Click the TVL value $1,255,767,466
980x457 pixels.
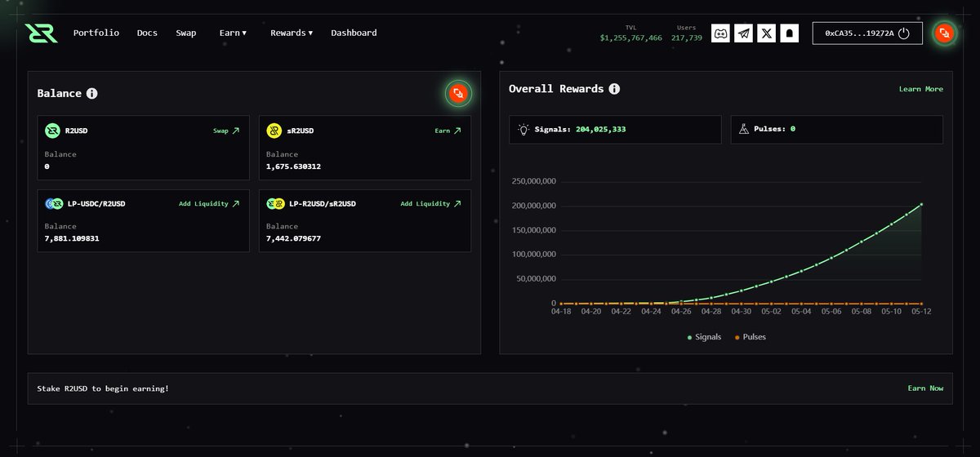click(x=631, y=38)
